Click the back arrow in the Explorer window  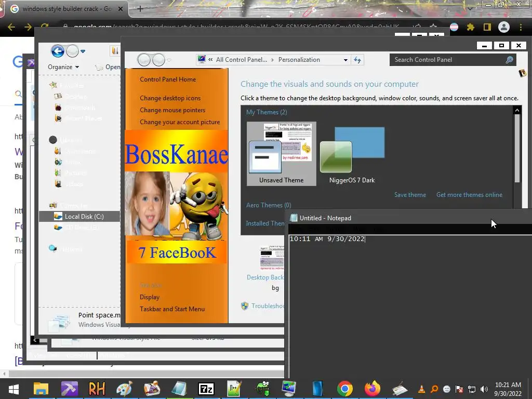pos(58,51)
